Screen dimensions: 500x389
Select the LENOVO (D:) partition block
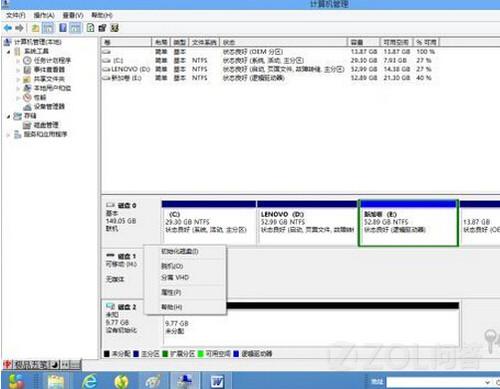[x=307, y=223]
